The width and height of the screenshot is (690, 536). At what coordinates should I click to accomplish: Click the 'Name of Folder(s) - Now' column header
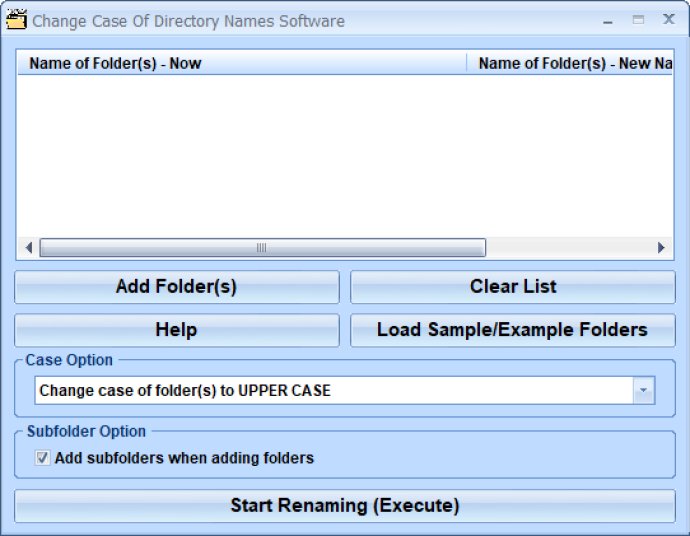[x=242, y=63]
